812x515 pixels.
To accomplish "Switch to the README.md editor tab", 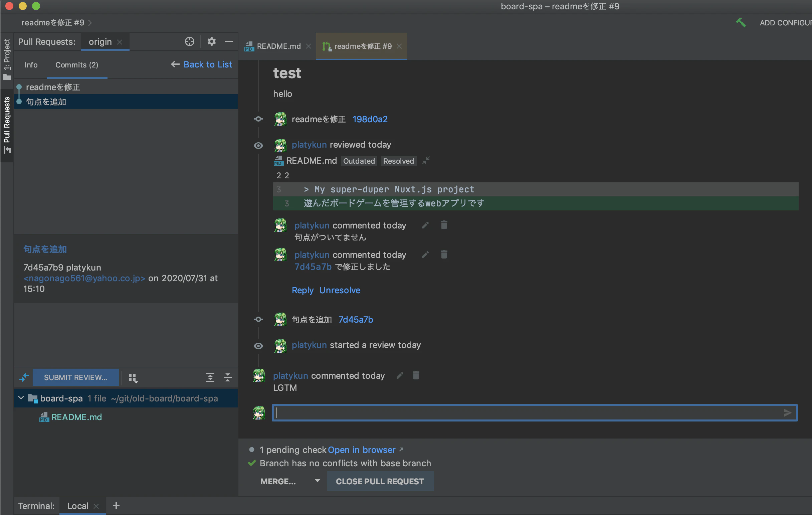I will 278,46.
